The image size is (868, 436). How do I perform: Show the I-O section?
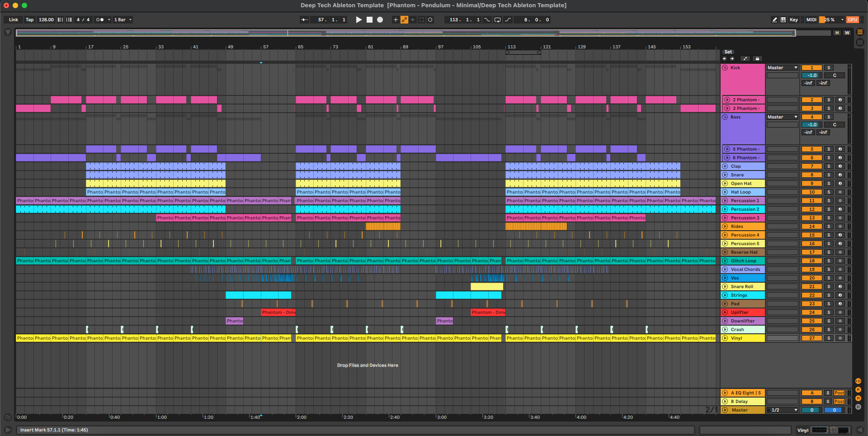[858, 381]
